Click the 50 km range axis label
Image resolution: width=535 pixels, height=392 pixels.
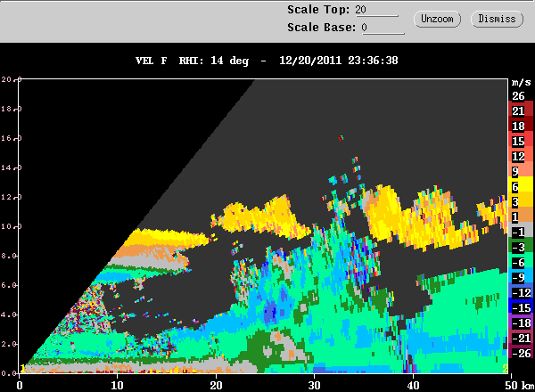click(519, 386)
